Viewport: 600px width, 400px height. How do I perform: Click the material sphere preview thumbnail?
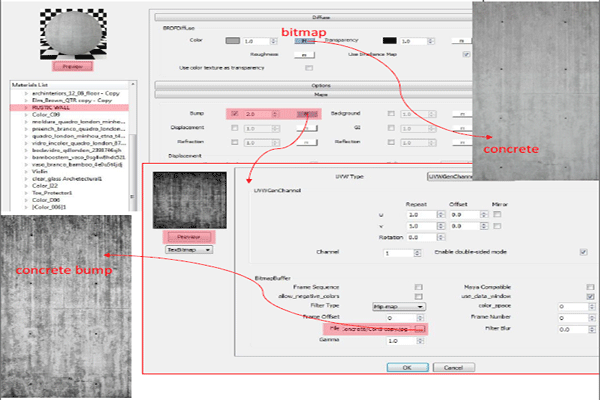[73, 34]
